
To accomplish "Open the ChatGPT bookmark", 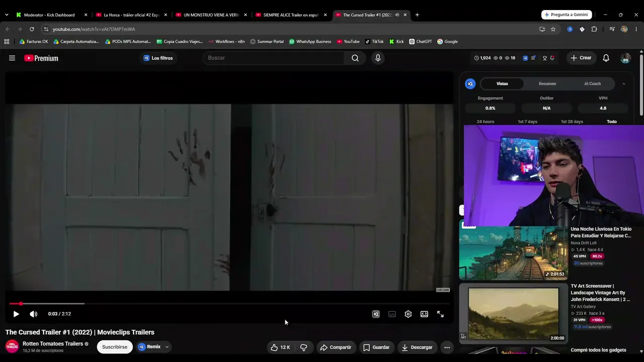I will 421,42.
